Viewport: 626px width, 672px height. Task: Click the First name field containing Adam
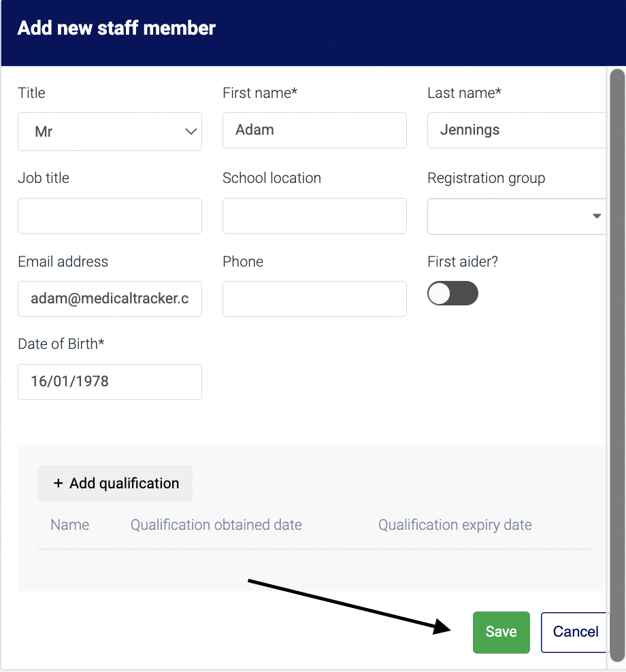[x=314, y=130]
